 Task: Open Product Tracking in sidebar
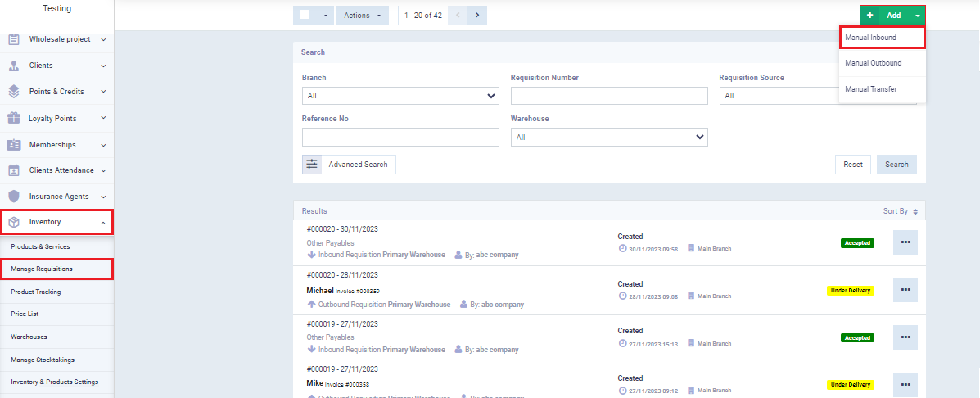point(36,292)
